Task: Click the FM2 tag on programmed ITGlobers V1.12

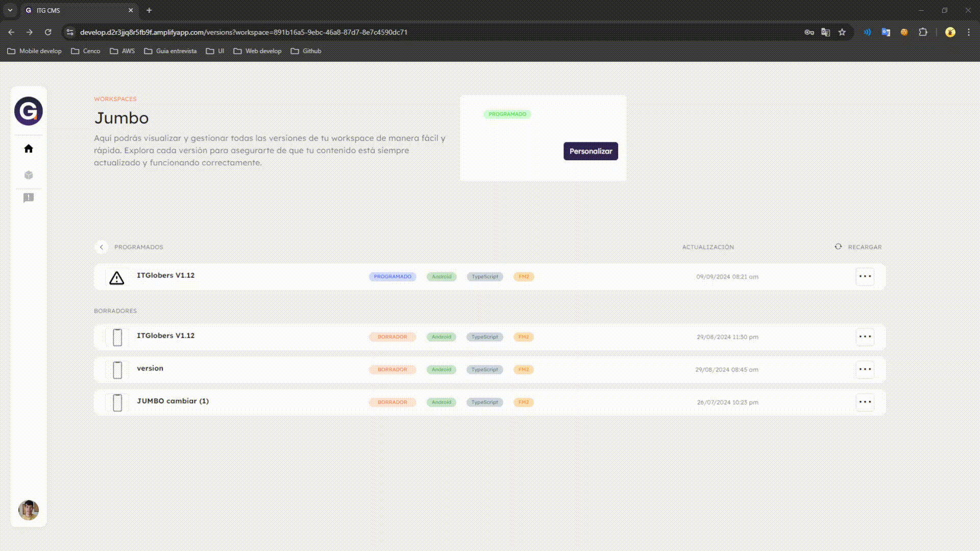Action: click(x=524, y=277)
